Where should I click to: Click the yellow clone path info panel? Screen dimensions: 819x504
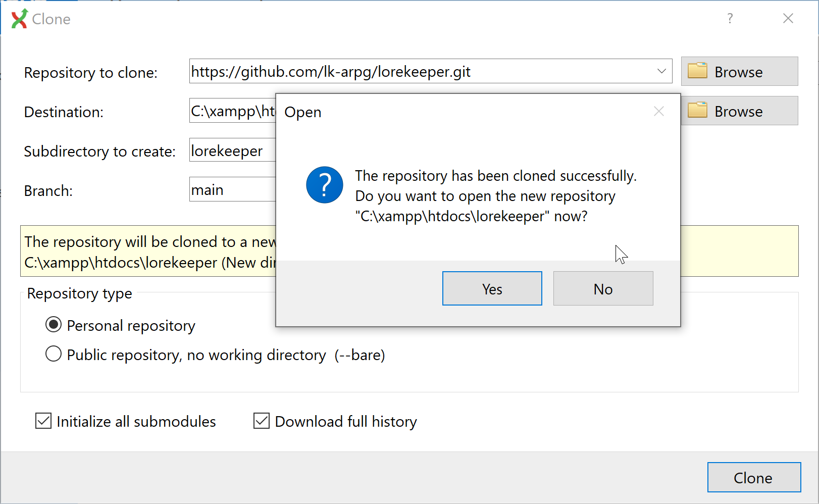click(146, 251)
